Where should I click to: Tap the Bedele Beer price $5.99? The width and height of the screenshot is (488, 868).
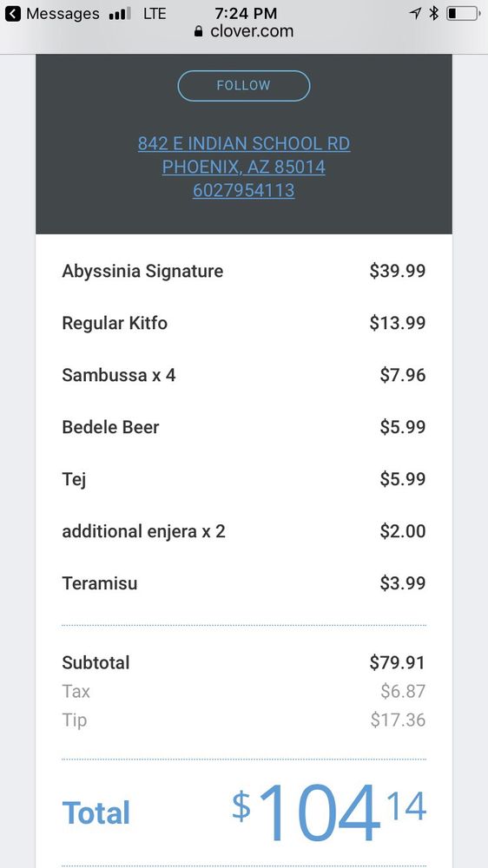[403, 427]
